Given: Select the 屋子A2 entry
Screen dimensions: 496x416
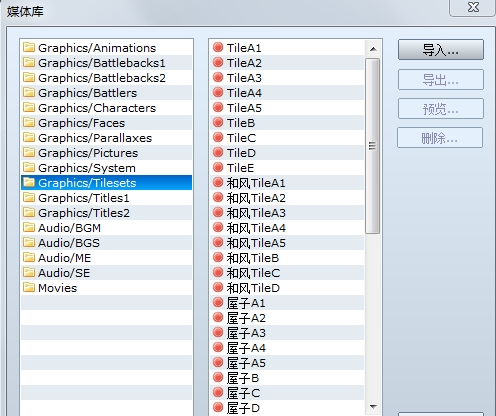Looking at the screenshot, I should click(x=287, y=318).
